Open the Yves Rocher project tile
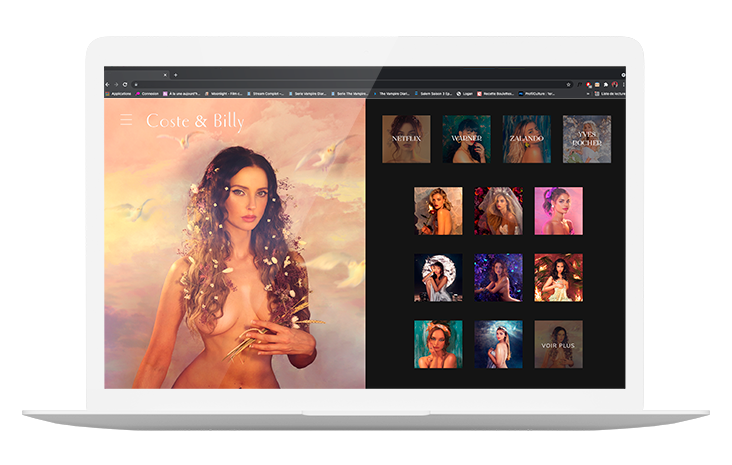Image resolution: width=732 pixels, height=465 pixels. coord(586,139)
